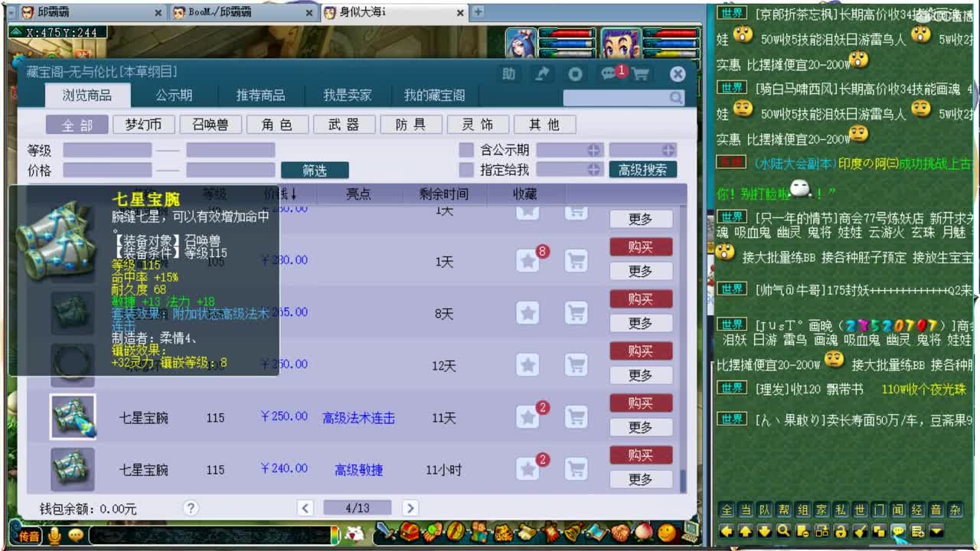Click the 筛选 filter button
Screen dimensions: 980x551
[315, 170]
